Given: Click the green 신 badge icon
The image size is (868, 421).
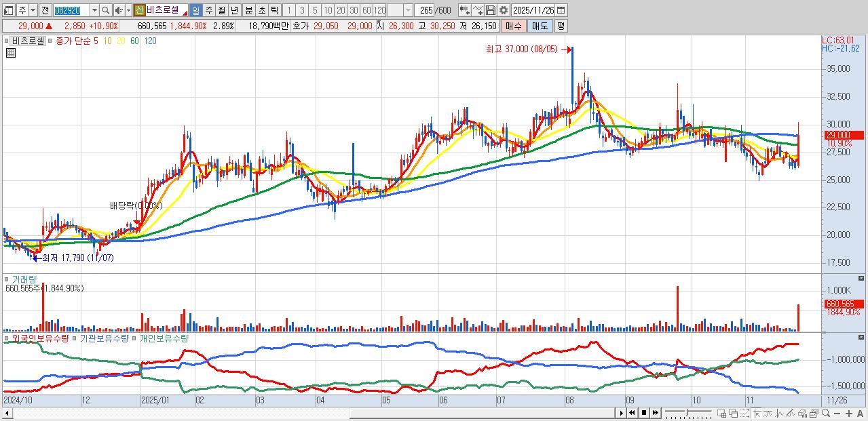Looking at the screenshot, I should [138, 10].
